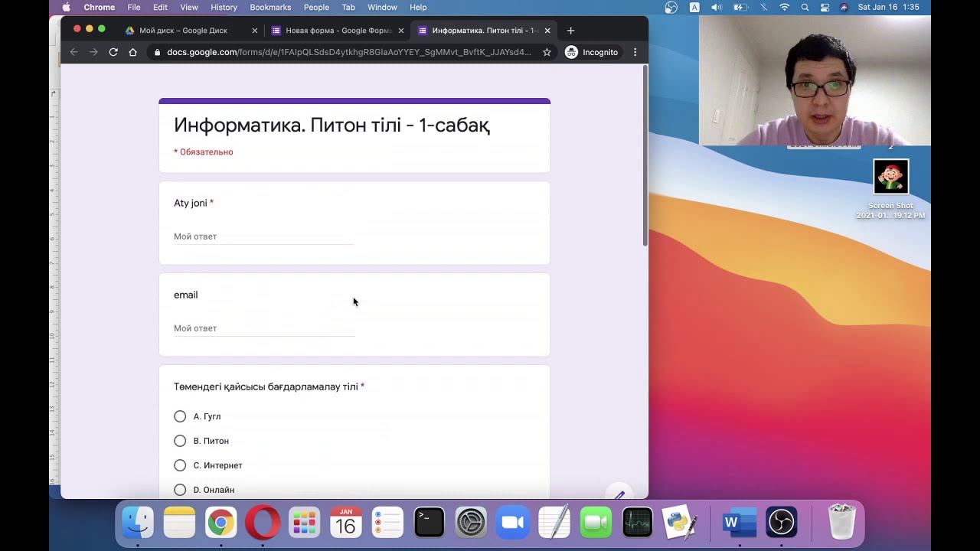The height and width of the screenshot is (551, 980).
Task: Go to Chrome home page
Action: point(132,52)
